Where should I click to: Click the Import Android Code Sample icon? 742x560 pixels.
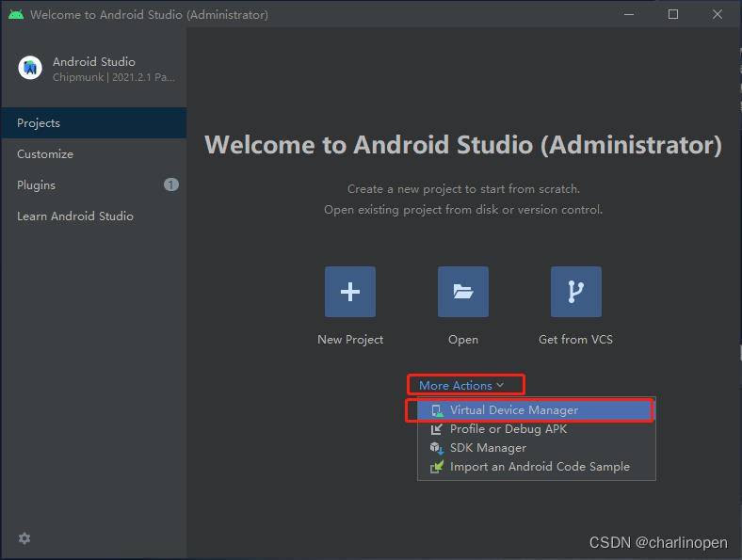[x=436, y=467]
